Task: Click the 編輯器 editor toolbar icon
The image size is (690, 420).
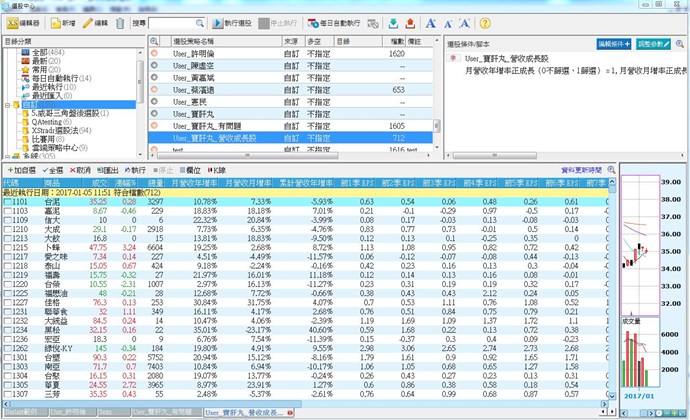Action: coord(24,21)
